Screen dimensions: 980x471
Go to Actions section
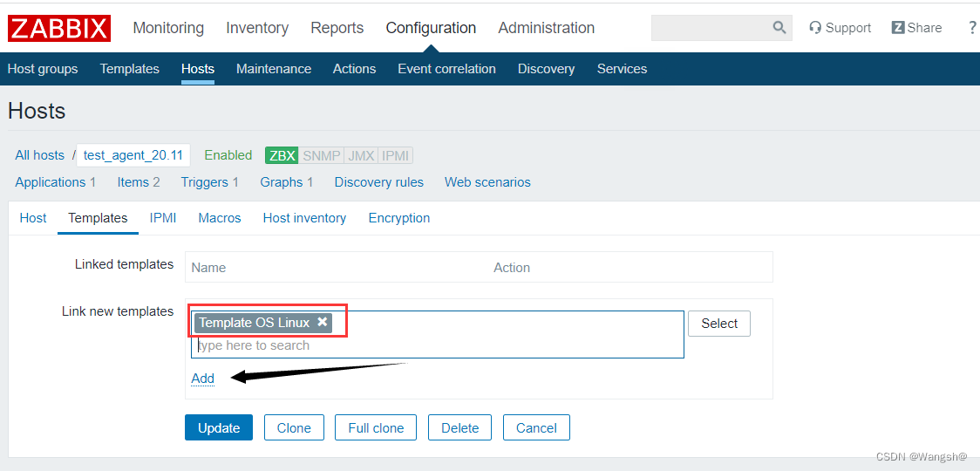[354, 69]
